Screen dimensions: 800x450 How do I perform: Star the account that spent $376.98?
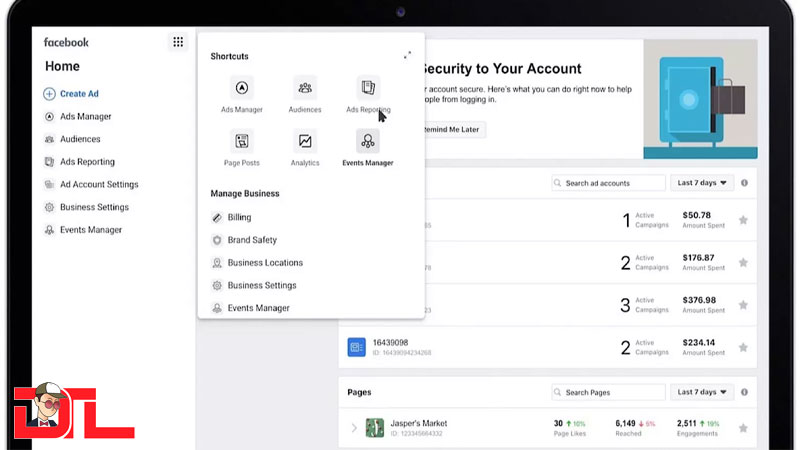pos(743,305)
